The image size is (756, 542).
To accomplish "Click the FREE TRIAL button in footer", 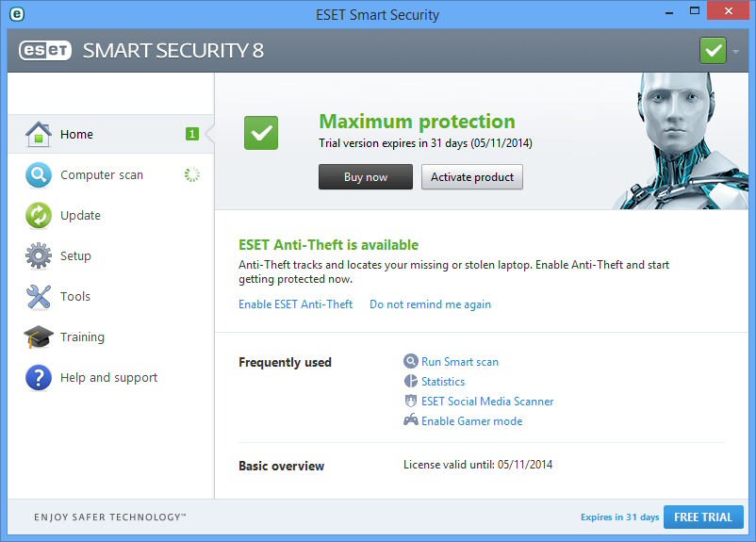I will click(x=703, y=517).
